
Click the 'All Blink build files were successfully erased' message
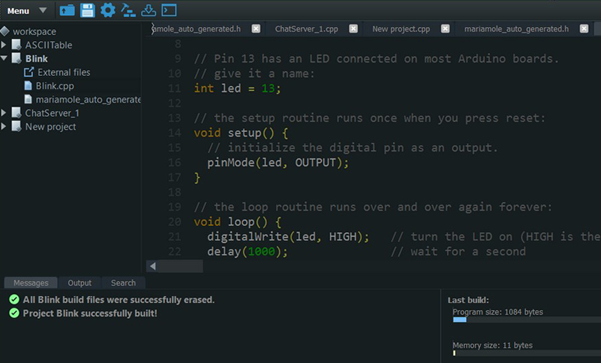tap(118, 300)
